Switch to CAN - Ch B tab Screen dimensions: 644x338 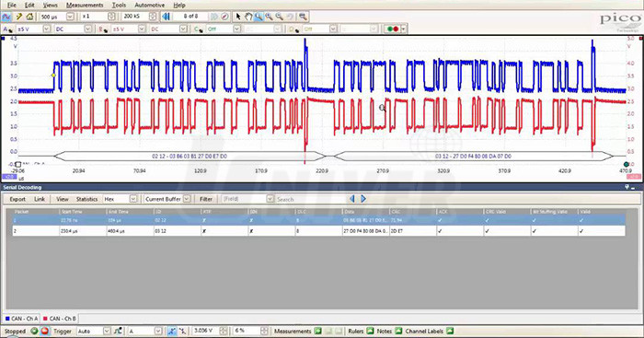pyautogui.click(x=61, y=319)
